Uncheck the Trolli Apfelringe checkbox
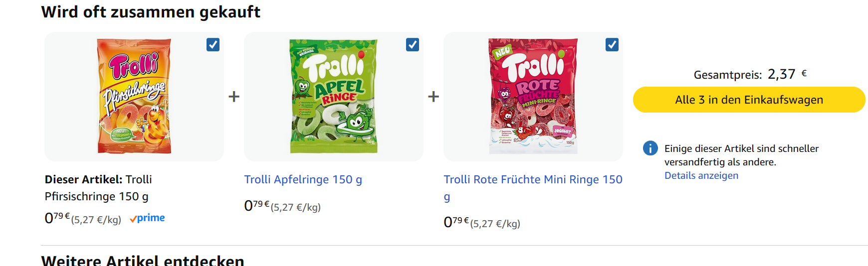This screenshot has width=868, height=266. point(413,45)
